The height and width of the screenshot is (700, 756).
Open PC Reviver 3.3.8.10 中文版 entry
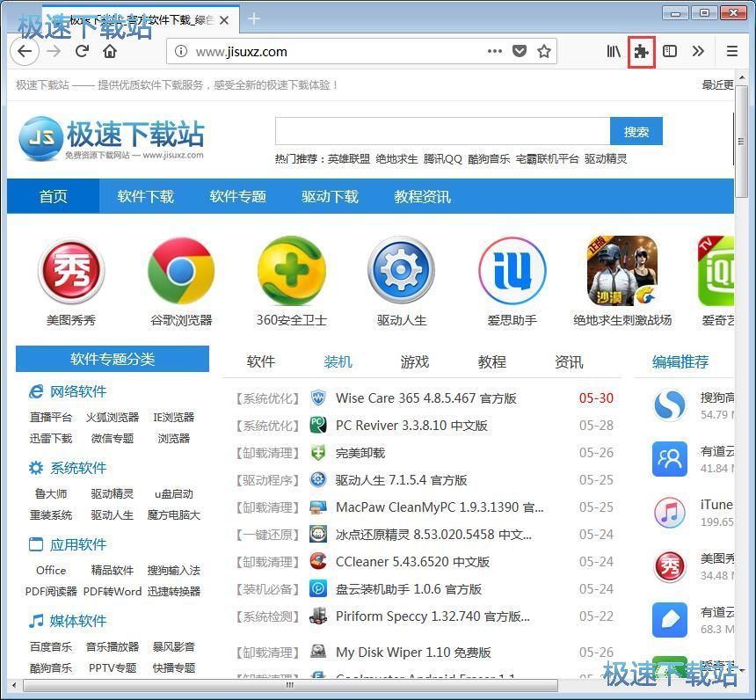click(x=411, y=426)
